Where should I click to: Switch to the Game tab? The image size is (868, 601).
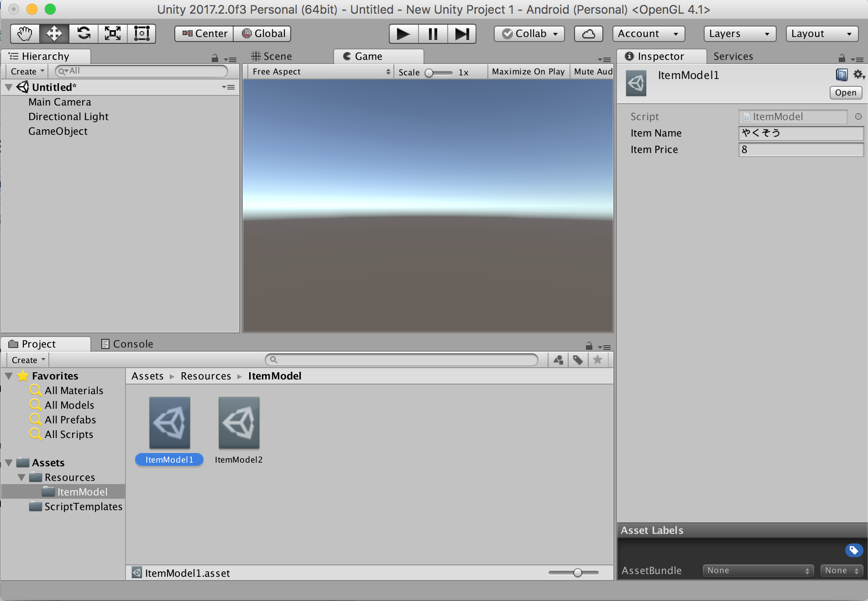coord(379,56)
